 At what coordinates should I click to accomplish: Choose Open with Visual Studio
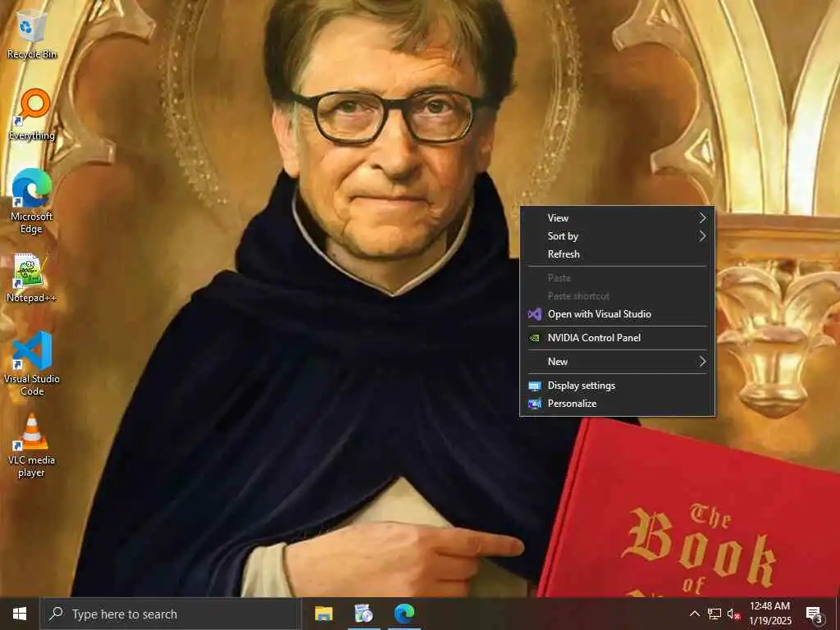[617, 314]
